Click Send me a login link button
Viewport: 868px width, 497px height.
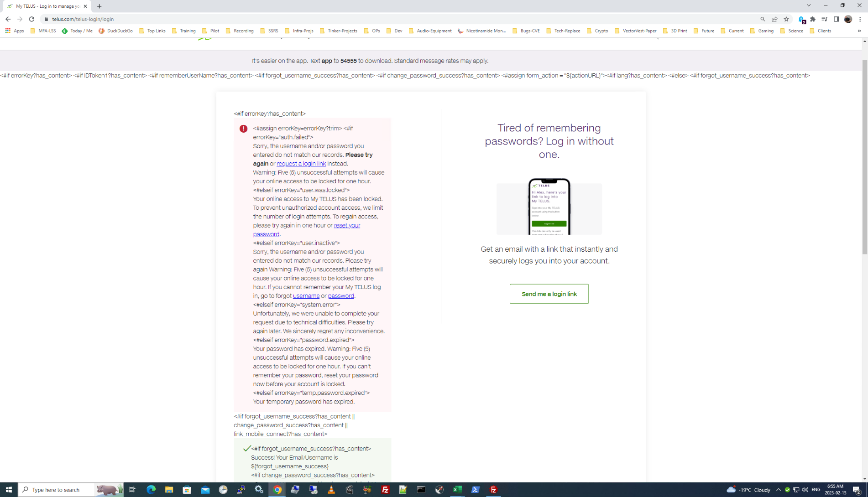549,294
